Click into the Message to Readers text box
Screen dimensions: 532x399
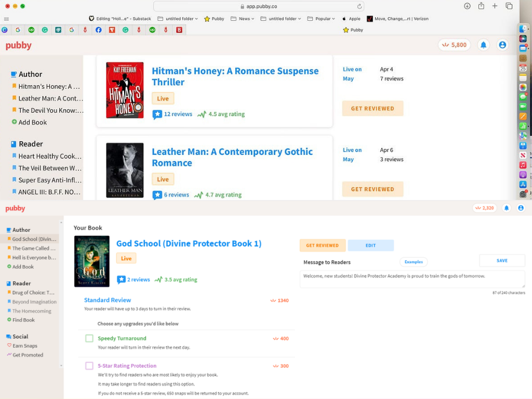pos(412,279)
